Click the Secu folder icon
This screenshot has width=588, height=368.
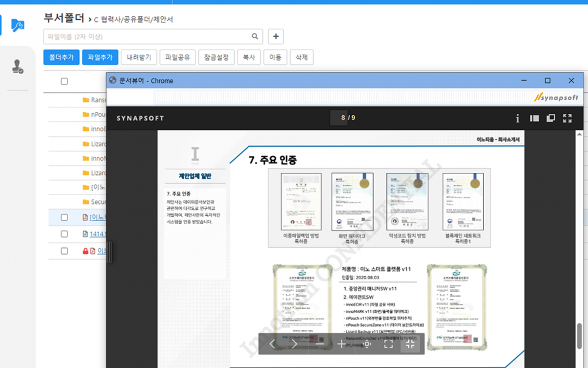point(86,202)
